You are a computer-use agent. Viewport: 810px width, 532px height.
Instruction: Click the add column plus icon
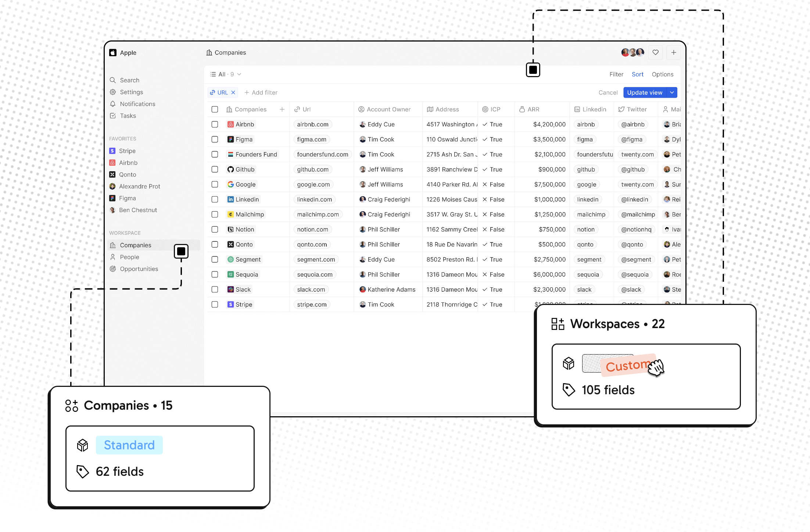(282, 109)
